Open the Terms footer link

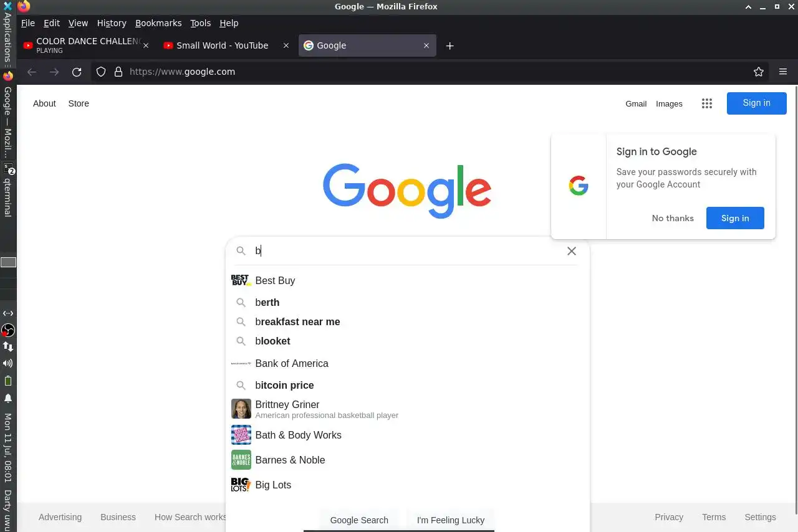click(x=714, y=517)
